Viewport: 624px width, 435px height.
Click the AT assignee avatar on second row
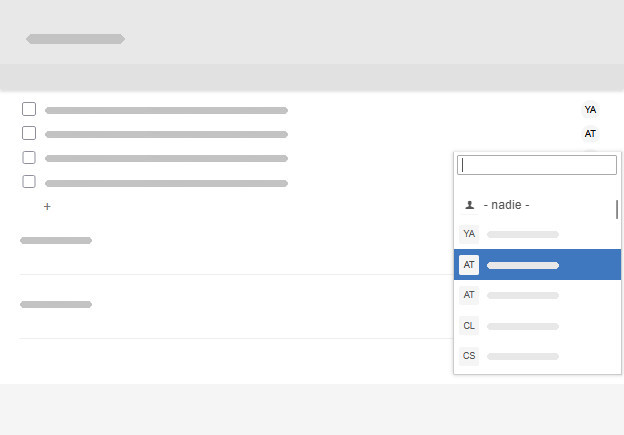point(590,134)
